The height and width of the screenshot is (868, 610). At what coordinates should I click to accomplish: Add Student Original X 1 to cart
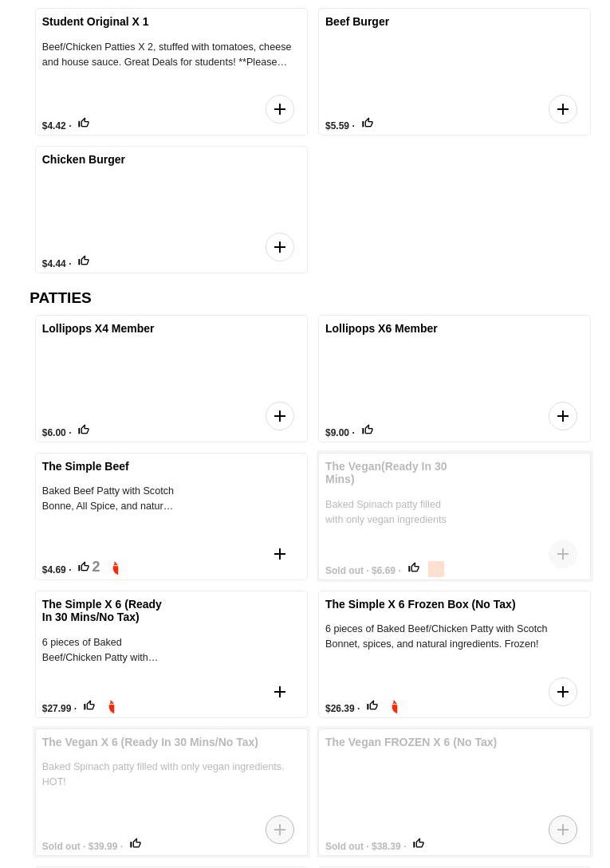280,109
